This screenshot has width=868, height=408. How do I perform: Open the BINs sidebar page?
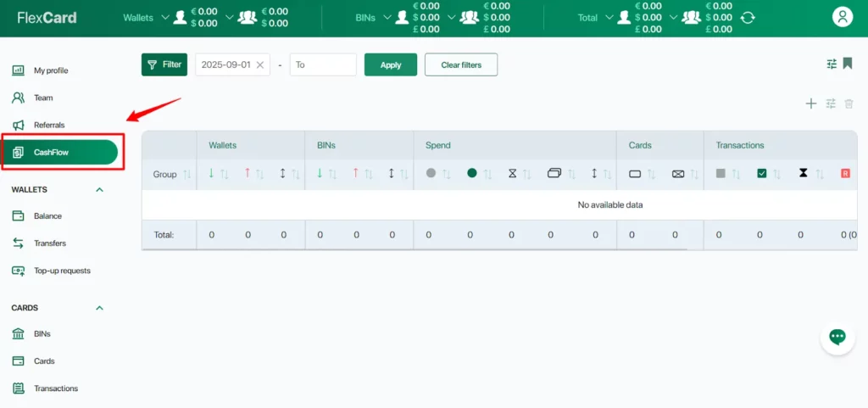coord(42,334)
